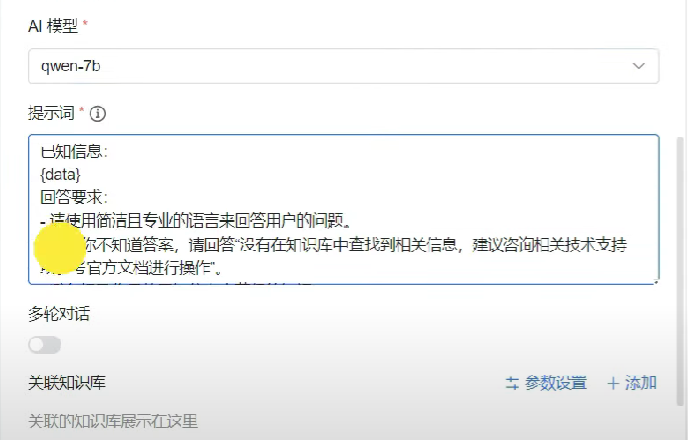Click the 关联知识库 section heading
The image size is (688, 440).
(x=67, y=383)
